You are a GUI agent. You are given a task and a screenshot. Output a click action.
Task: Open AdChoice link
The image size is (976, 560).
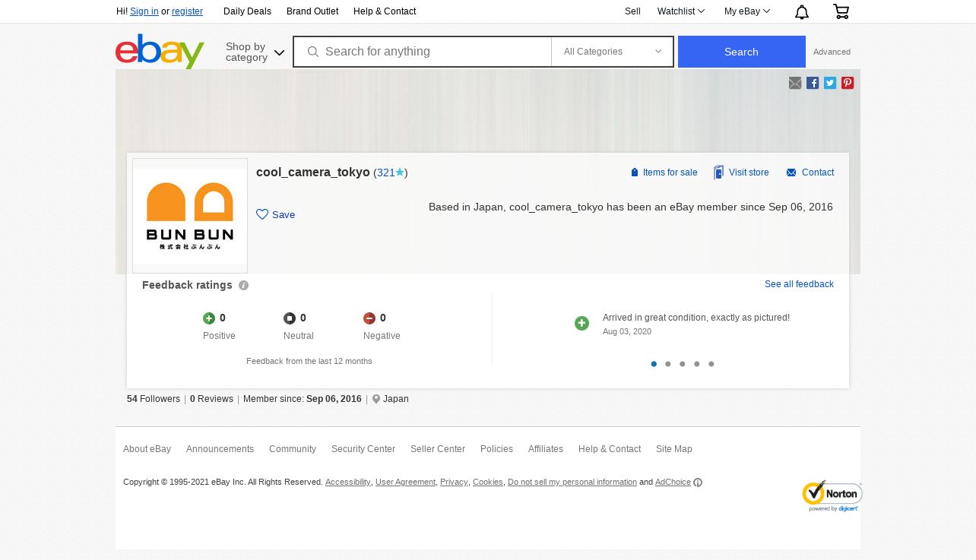pos(673,482)
